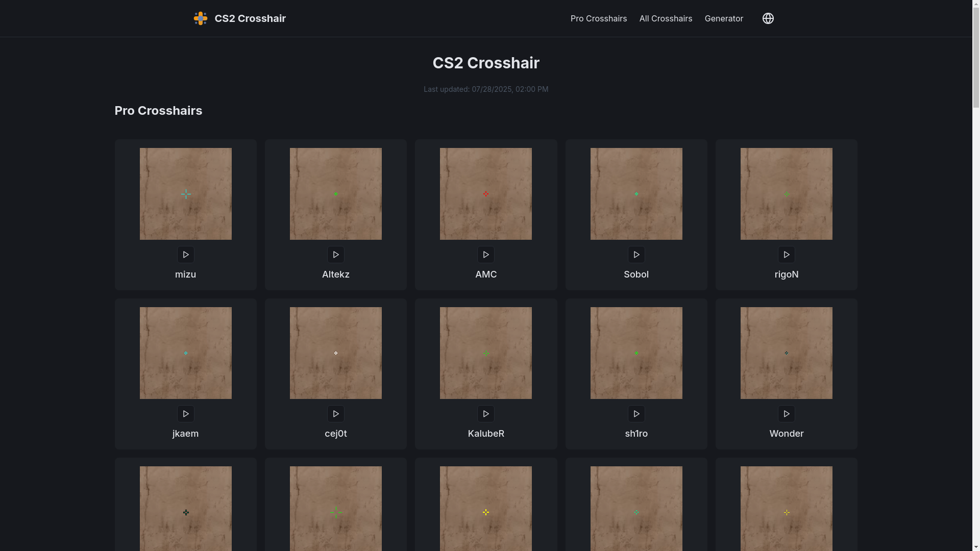Open Pro Crosshairs in the top nav
Image resolution: width=980 pixels, height=551 pixels.
(599, 18)
